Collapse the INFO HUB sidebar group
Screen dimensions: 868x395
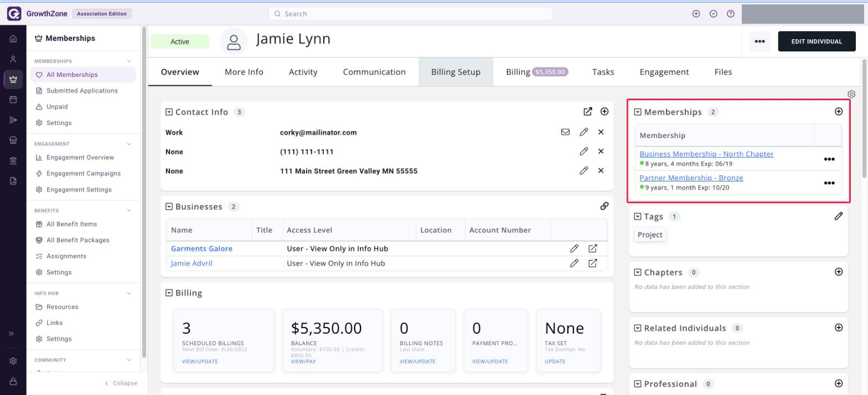[x=129, y=293]
